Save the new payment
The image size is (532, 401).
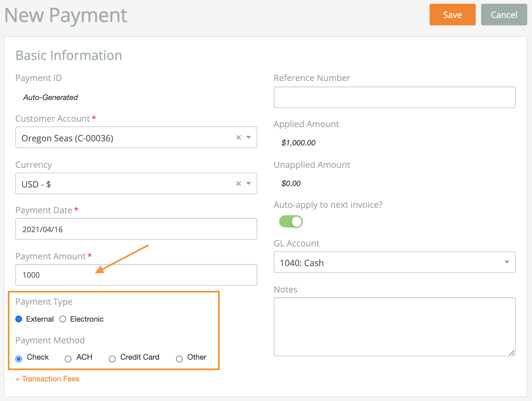pyautogui.click(x=452, y=15)
